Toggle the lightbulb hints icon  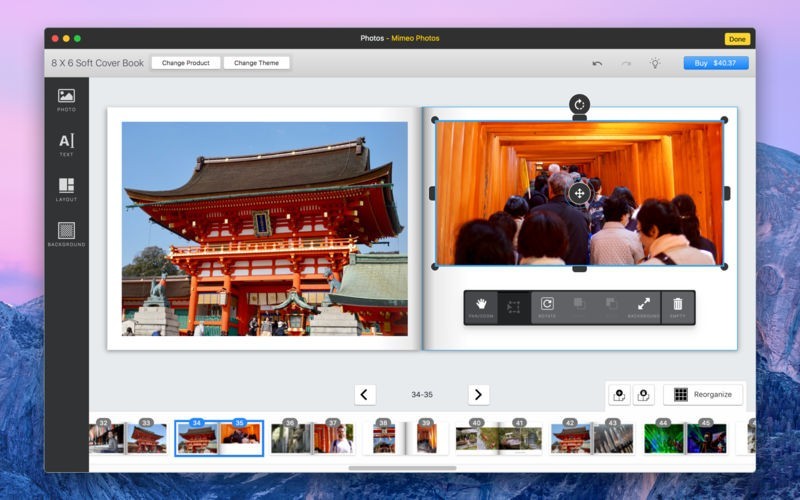point(655,63)
